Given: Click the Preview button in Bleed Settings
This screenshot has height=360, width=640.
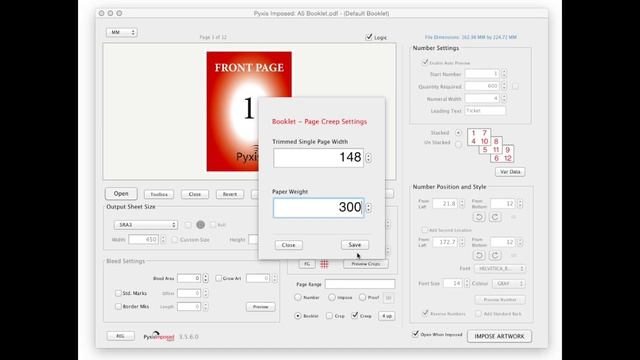Looking at the screenshot, I should pos(260,307).
